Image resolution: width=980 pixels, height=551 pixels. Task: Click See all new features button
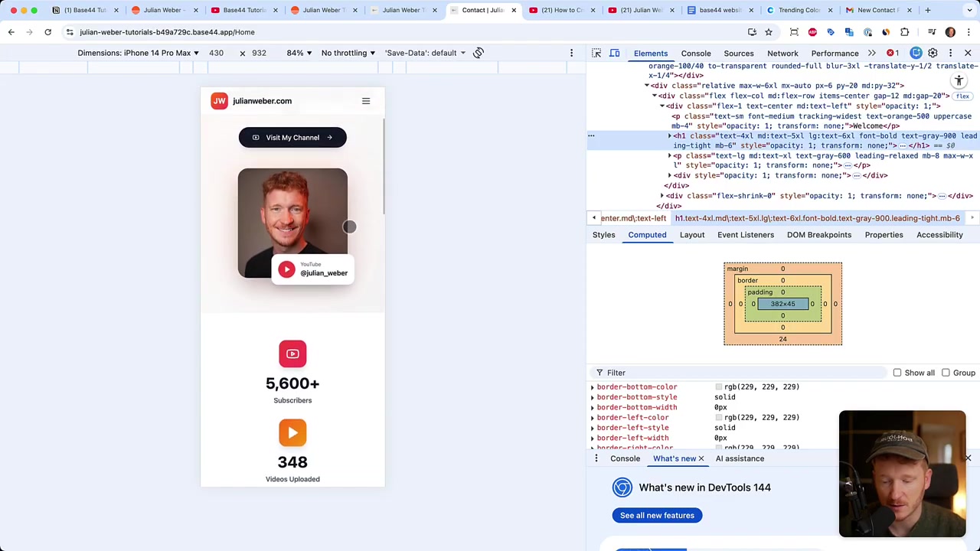657,515
